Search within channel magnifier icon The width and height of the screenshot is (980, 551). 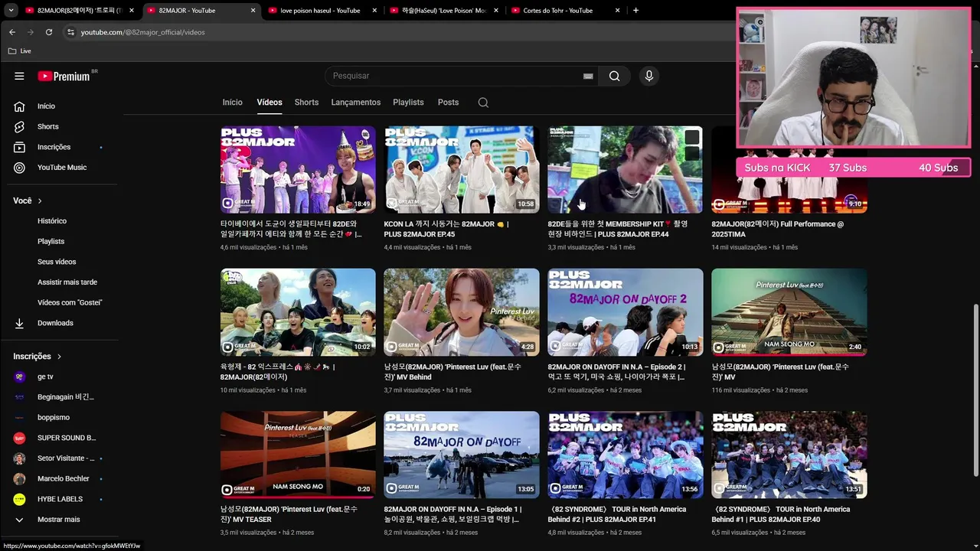pyautogui.click(x=483, y=103)
